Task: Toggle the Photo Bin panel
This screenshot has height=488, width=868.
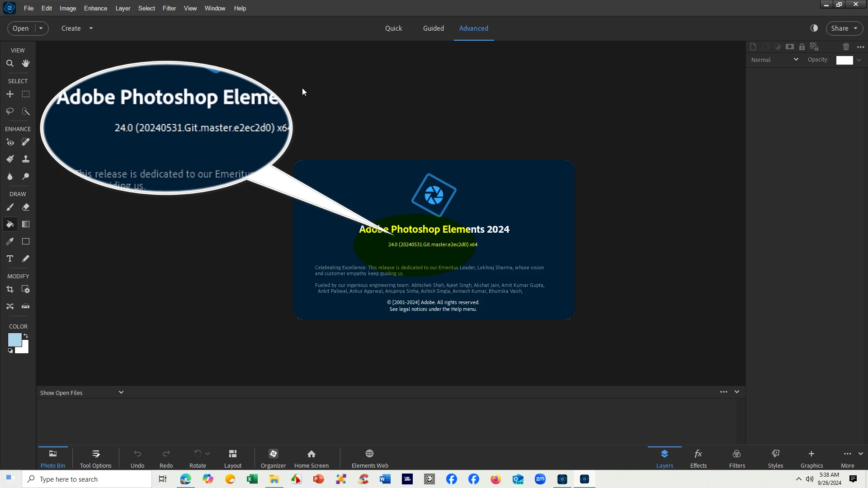Action: pyautogui.click(x=53, y=458)
